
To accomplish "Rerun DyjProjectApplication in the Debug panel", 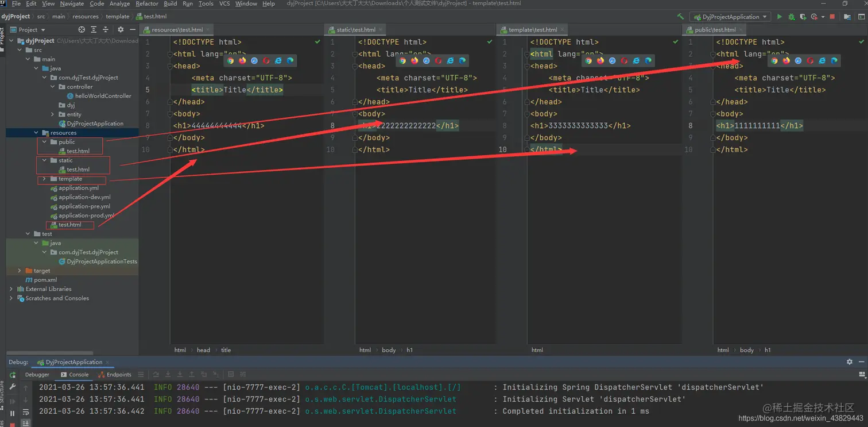I will (x=13, y=375).
